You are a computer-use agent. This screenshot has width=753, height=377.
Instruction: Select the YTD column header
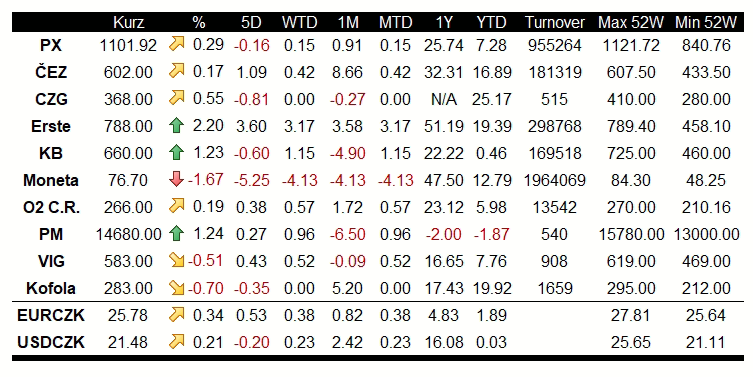click(x=491, y=22)
